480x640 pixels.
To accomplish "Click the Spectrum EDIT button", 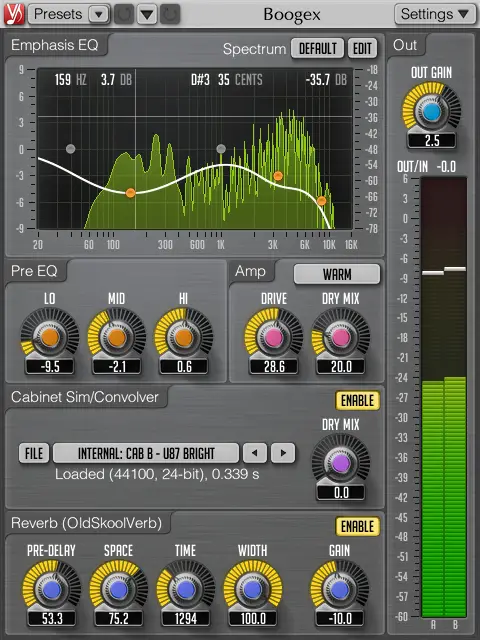I will (x=362, y=49).
